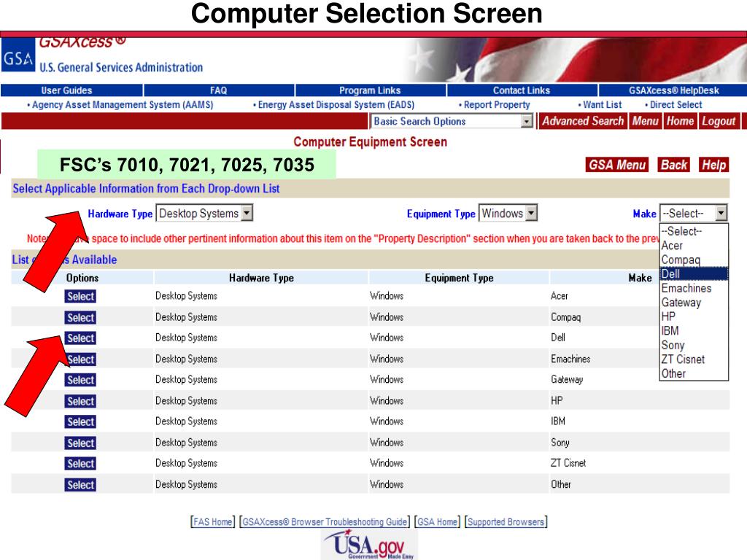The width and height of the screenshot is (747, 560).
Task: Open the FAQ menu item
Action: click(x=219, y=90)
